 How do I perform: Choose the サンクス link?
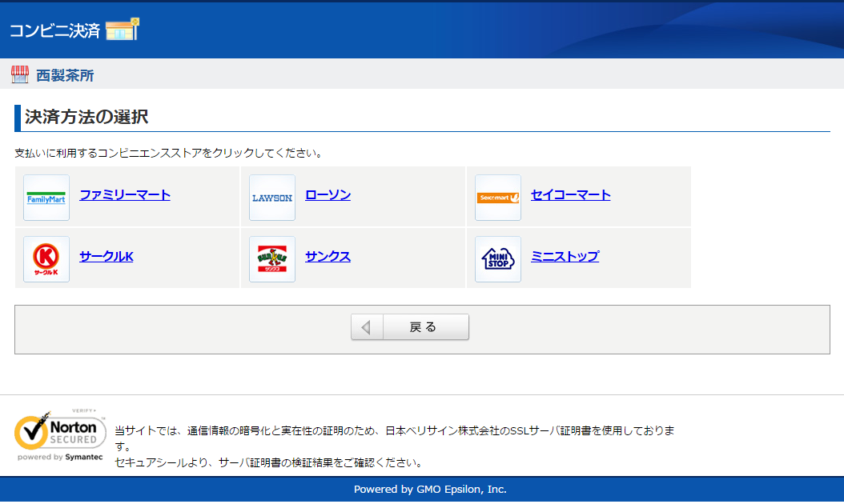pos(328,256)
